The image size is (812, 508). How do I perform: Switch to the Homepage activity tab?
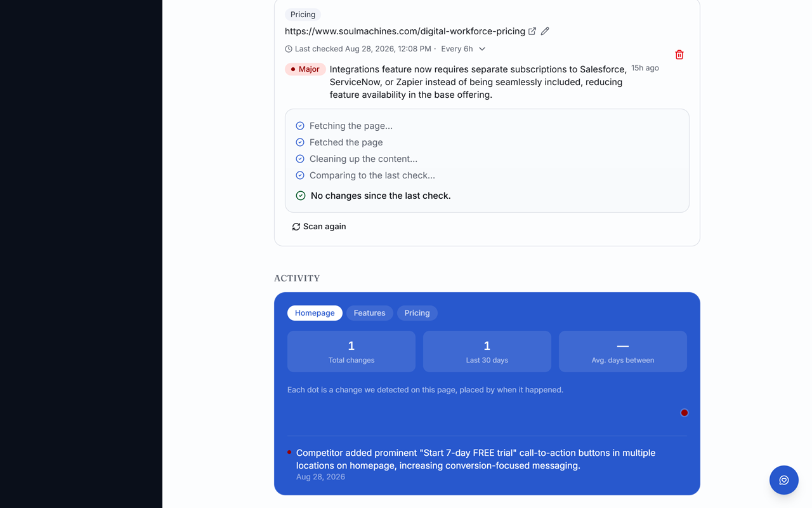point(315,313)
